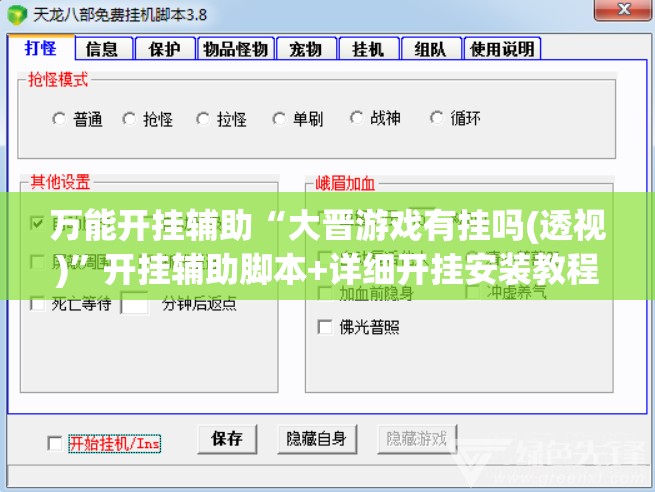Viewport: 655px width, 492px height.
Task: Click the minutes input field after 死亡等待
Action: pos(134,304)
